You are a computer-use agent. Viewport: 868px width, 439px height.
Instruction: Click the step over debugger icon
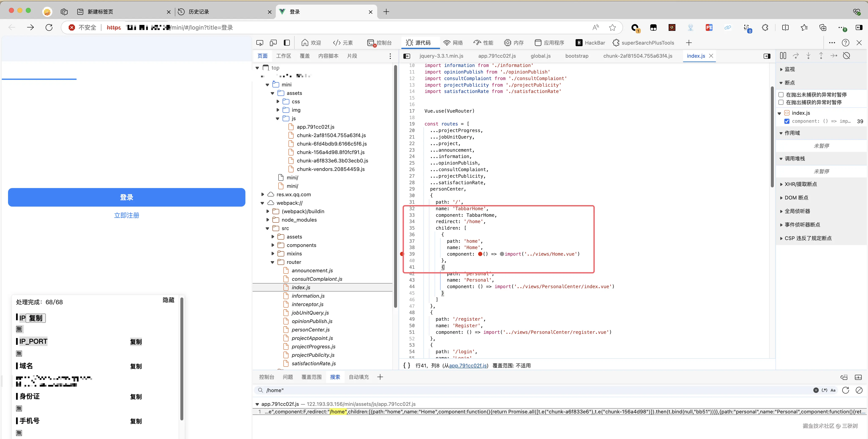[x=796, y=56]
